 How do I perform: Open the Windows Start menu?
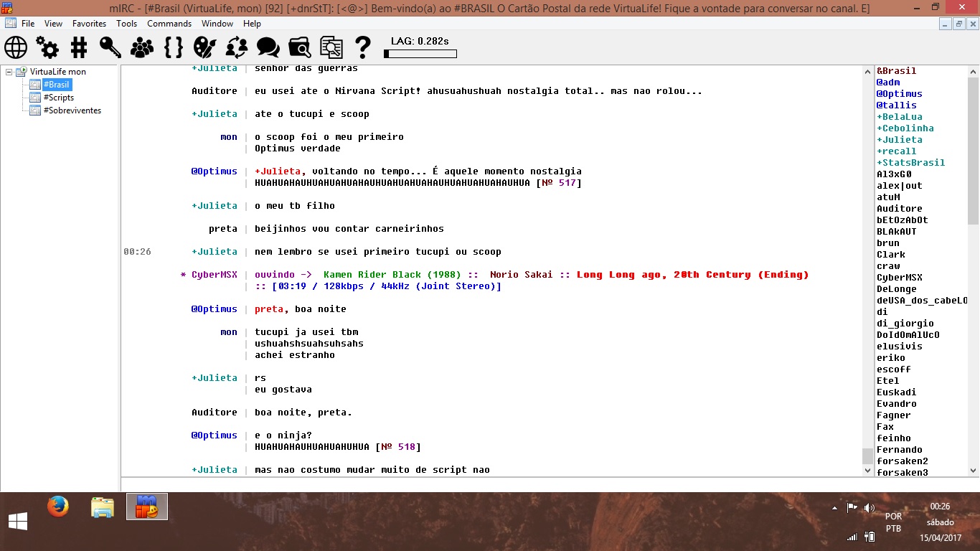pyautogui.click(x=18, y=522)
